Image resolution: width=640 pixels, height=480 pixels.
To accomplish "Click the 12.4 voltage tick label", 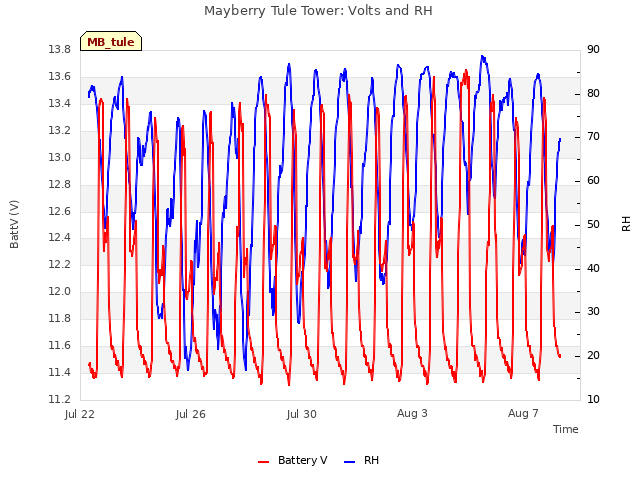I will [60, 238].
